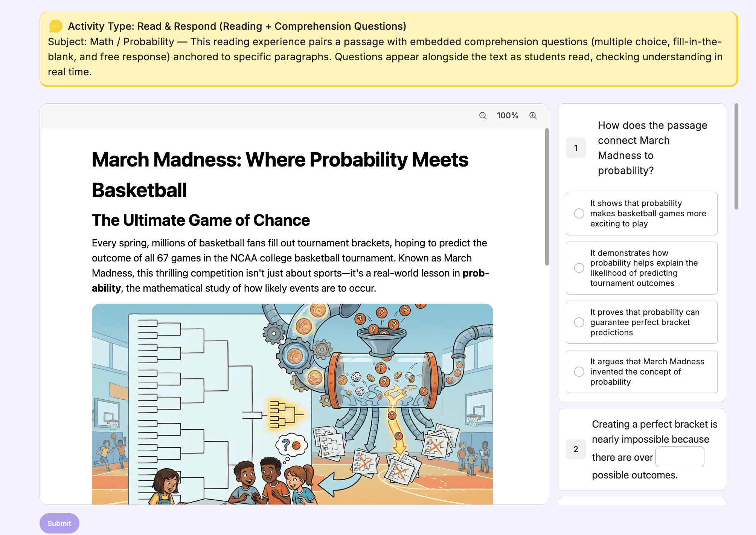Click the bracket illustration image
This screenshot has height=535, width=756.
[x=292, y=404]
